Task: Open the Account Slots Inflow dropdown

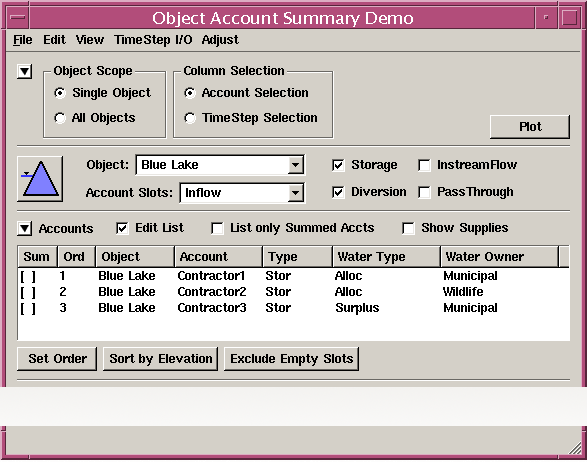Action: [x=242, y=193]
